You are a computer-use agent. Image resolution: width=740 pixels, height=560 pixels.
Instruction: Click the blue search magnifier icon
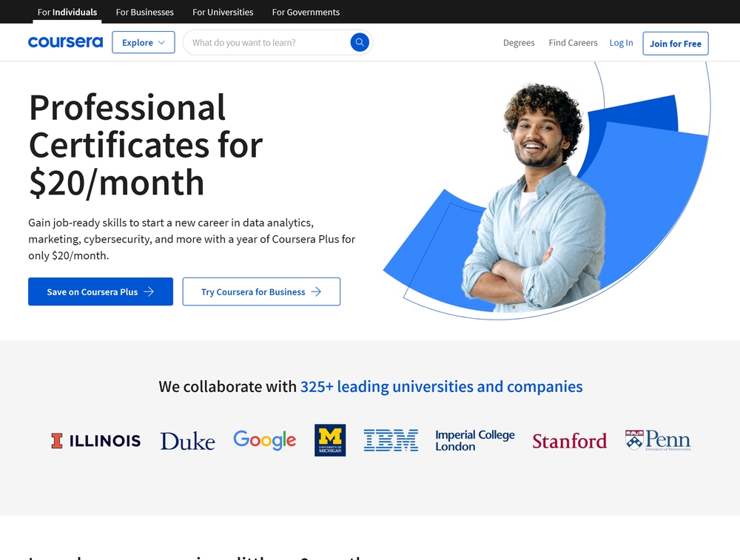point(359,42)
